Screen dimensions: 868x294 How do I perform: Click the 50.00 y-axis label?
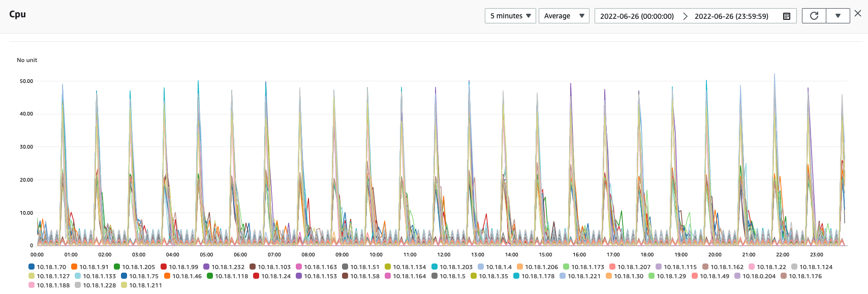(x=26, y=81)
